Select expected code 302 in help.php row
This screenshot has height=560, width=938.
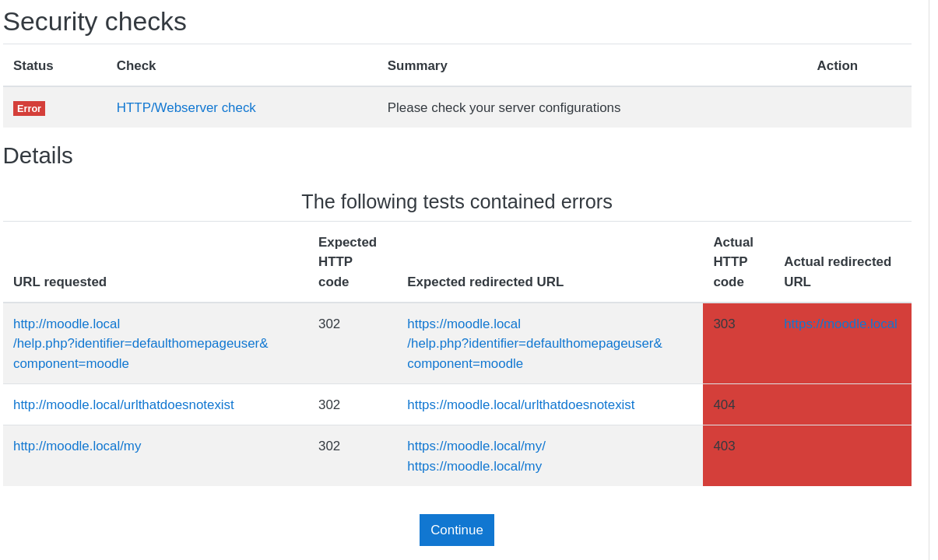pos(329,324)
